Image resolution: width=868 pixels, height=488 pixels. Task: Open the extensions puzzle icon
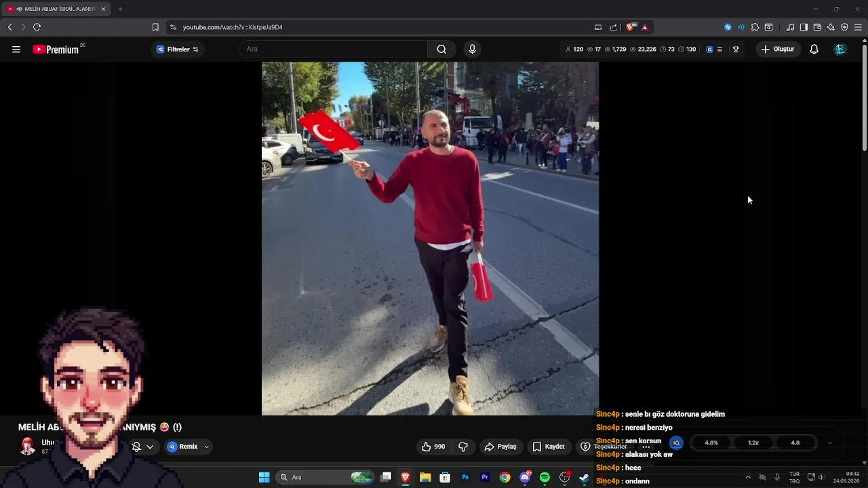755,27
